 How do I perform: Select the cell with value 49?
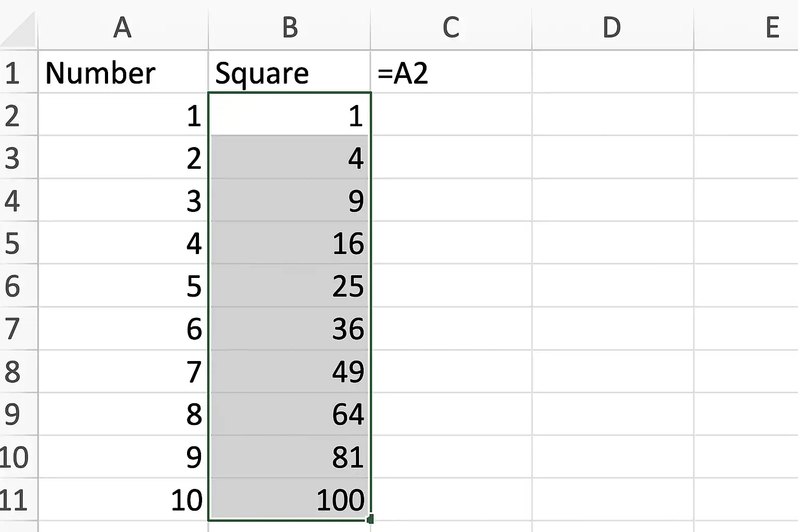point(289,371)
